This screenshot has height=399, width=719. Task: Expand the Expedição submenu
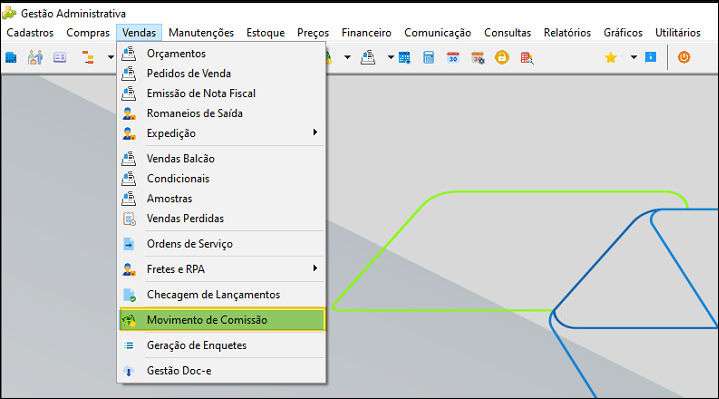[x=222, y=133]
